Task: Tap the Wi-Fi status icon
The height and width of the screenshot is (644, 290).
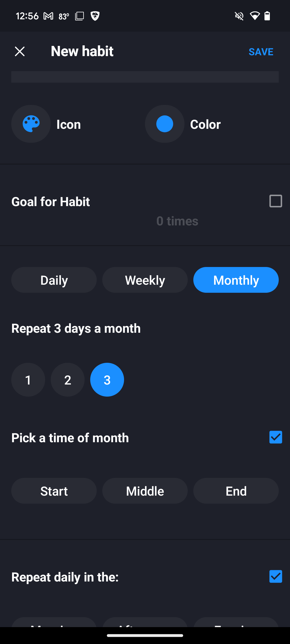Action: click(x=255, y=16)
